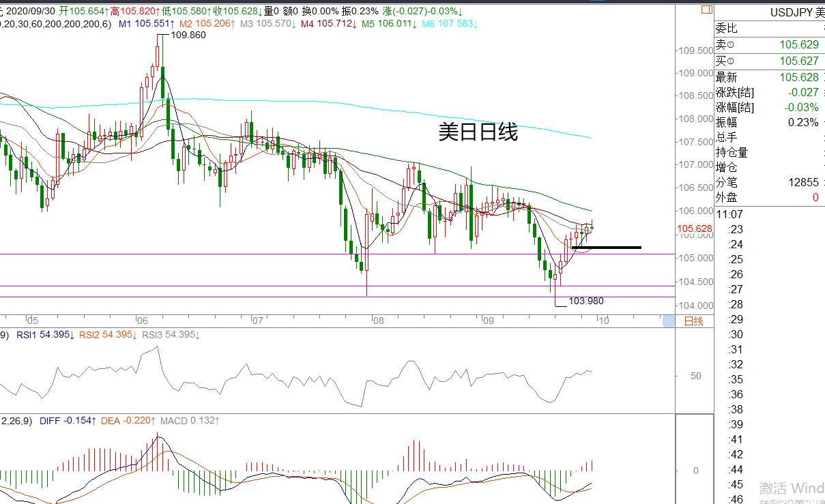The image size is (825, 504).
Task: Select the USDJPY symbol title
Action: (791, 12)
